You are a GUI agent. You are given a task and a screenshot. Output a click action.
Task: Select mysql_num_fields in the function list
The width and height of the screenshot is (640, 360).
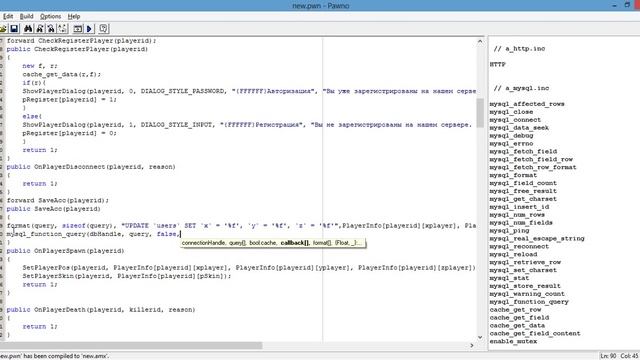click(521, 223)
